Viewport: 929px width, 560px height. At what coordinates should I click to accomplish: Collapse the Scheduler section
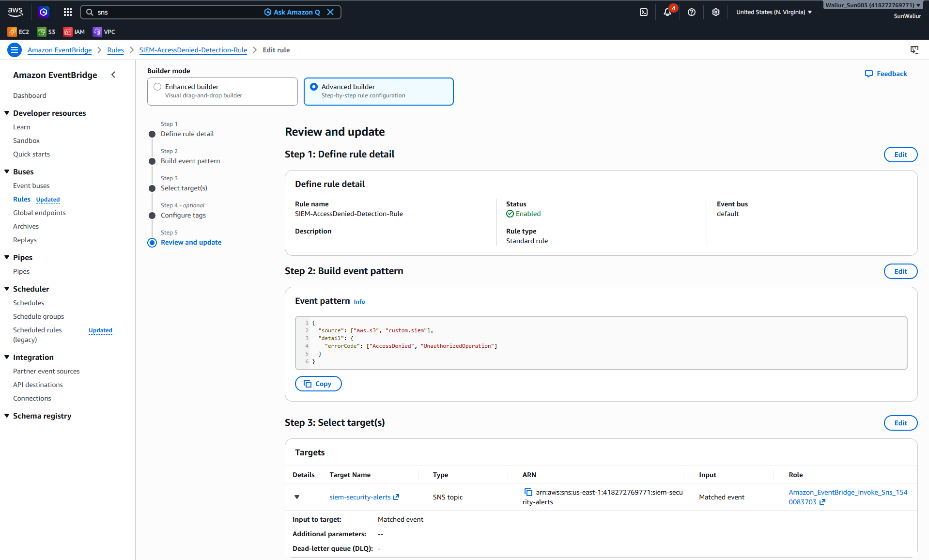(7, 289)
